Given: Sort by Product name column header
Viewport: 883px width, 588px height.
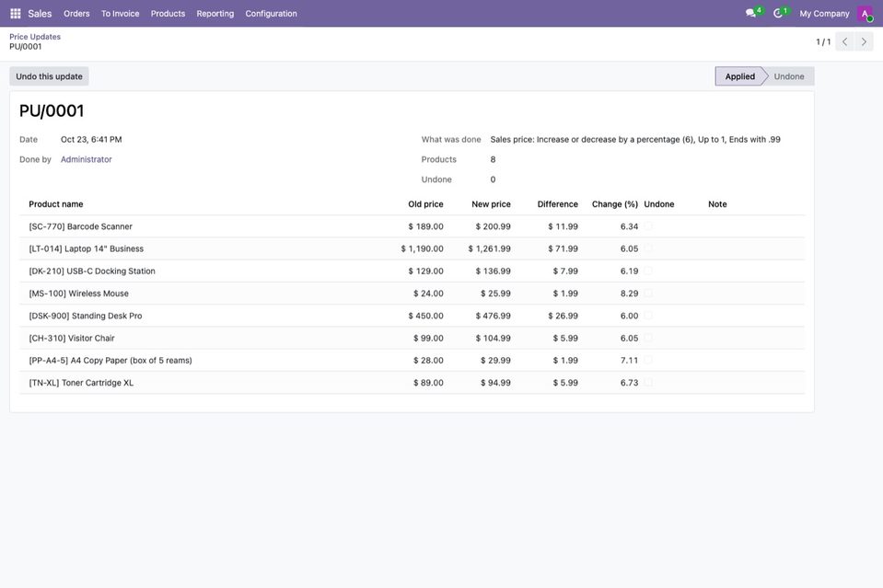Looking at the screenshot, I should [56, 204].
